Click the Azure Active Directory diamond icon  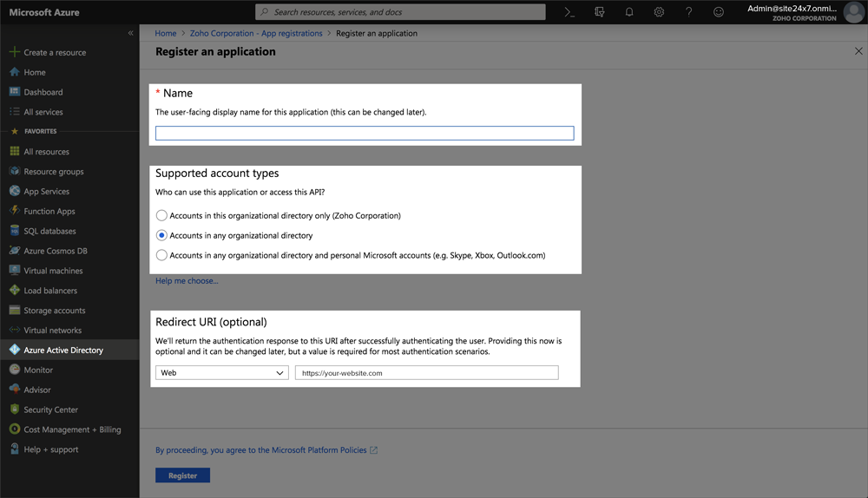coord(15,350)
